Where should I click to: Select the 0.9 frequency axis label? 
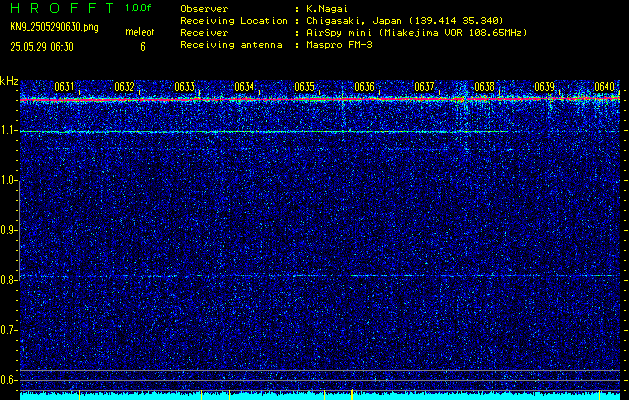pyautogui.click(x=7, y=230)
